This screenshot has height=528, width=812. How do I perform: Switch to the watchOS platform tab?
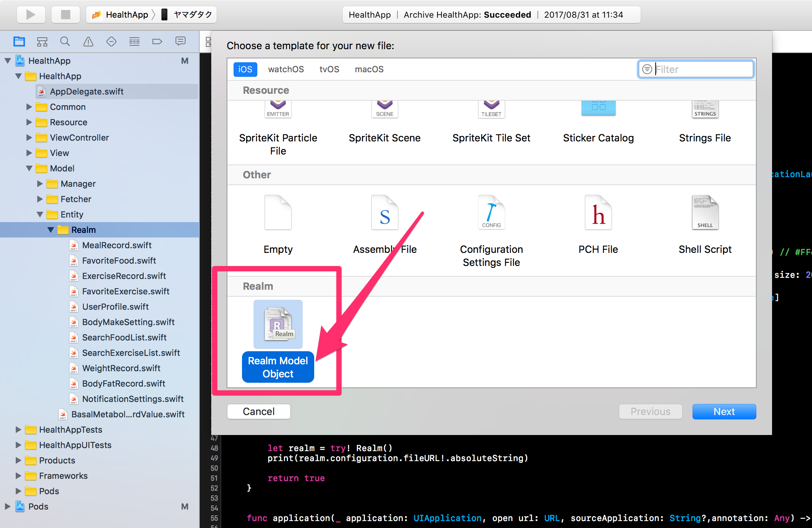pyautogui.click(x=286, y=69)
